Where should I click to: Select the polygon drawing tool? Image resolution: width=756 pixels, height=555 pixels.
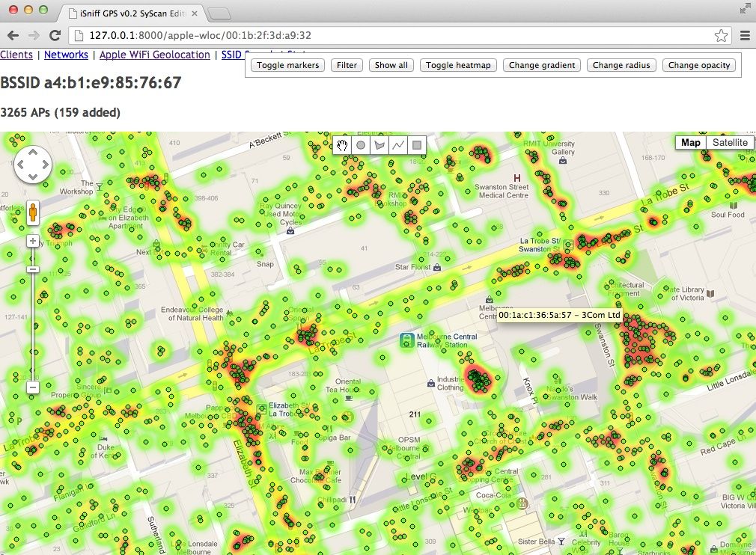379,145
